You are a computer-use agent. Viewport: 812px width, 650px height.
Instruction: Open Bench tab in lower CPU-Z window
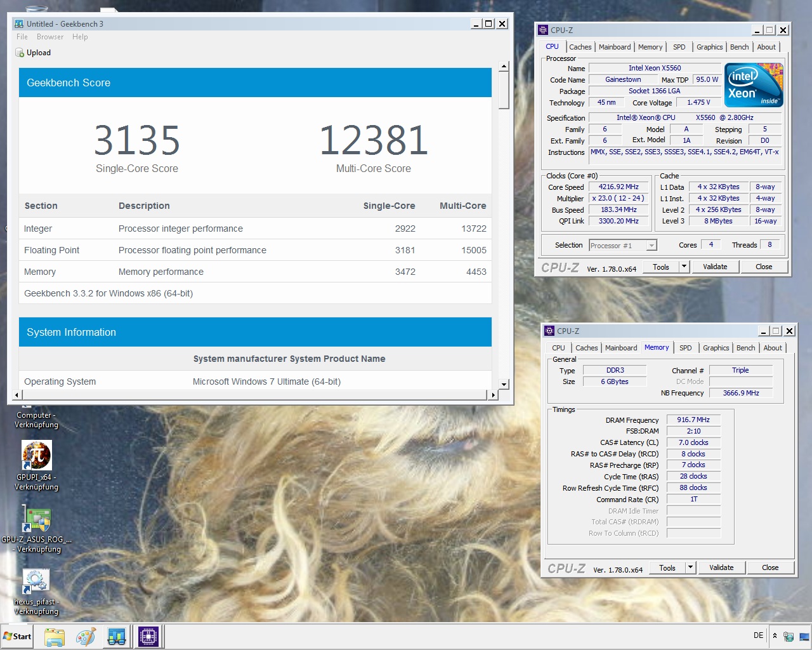click(745, 348)
